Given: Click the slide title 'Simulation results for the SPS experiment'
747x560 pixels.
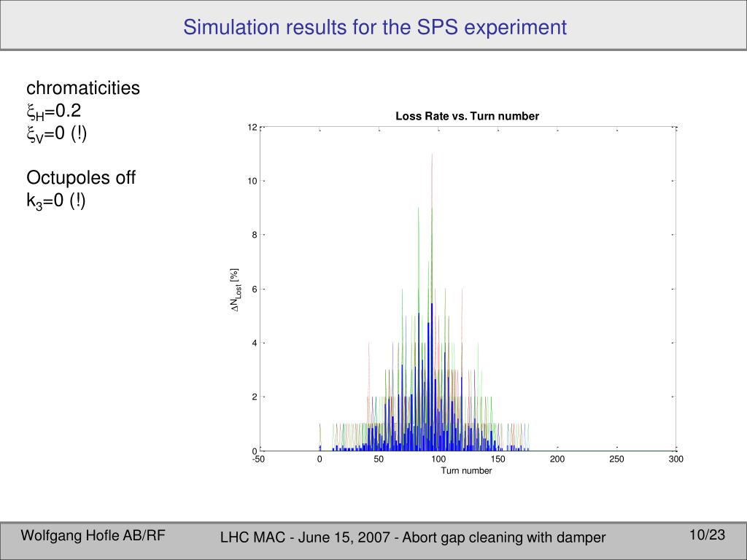Looking at the screenshot, I should click(x=375, y=27).
